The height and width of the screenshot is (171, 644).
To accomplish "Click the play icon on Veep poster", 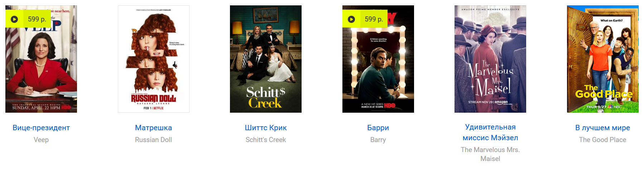I will point(14,19).
